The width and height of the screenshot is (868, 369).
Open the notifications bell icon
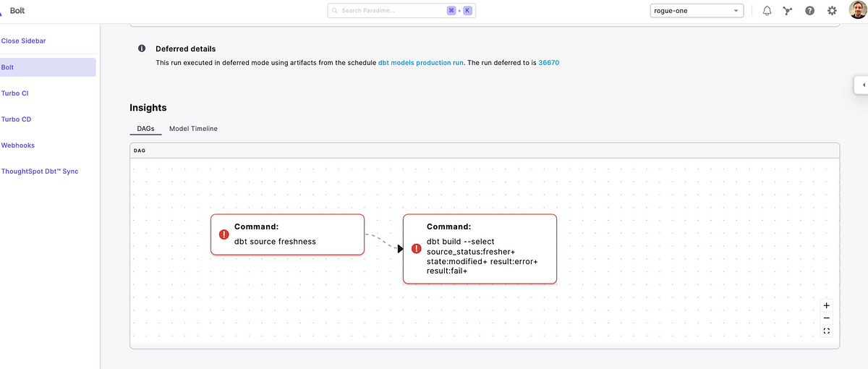click(x=767, y=11)
